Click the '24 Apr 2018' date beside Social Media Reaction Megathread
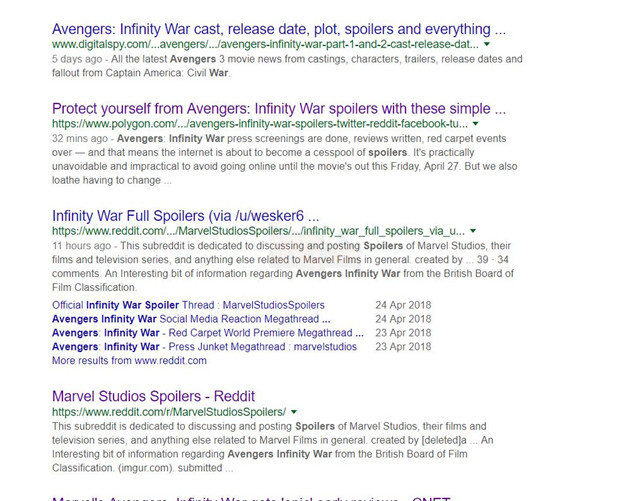 point(403,319)
